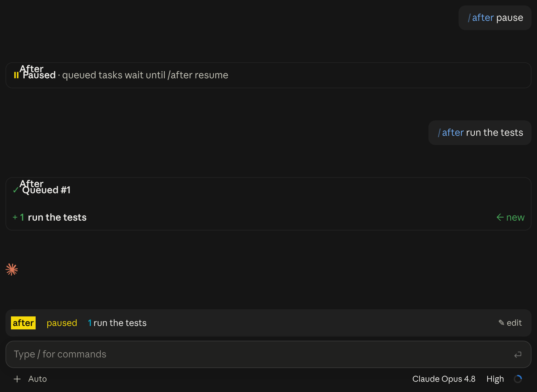Click the /after run the tests bubble
The width and height of the screenshot is (537, 392).
pos(480,133)
